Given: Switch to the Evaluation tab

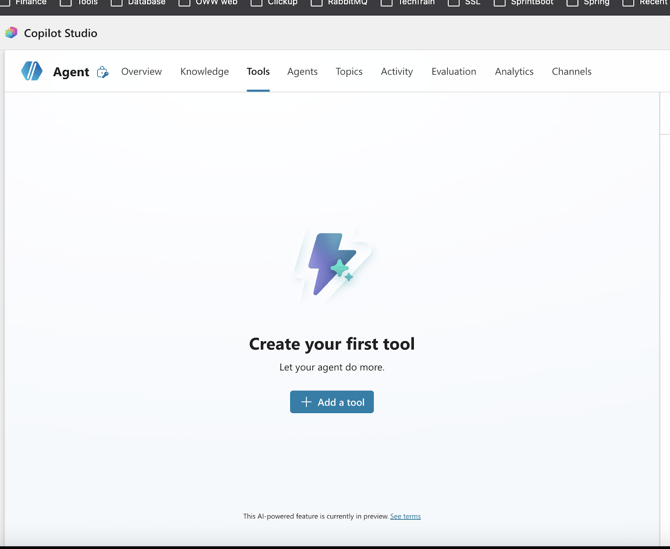Looking at the screenshot, I should (453, 72).
